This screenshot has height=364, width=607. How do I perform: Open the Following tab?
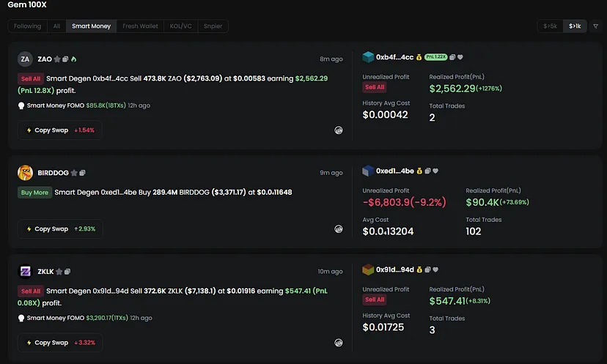[28, 26]
